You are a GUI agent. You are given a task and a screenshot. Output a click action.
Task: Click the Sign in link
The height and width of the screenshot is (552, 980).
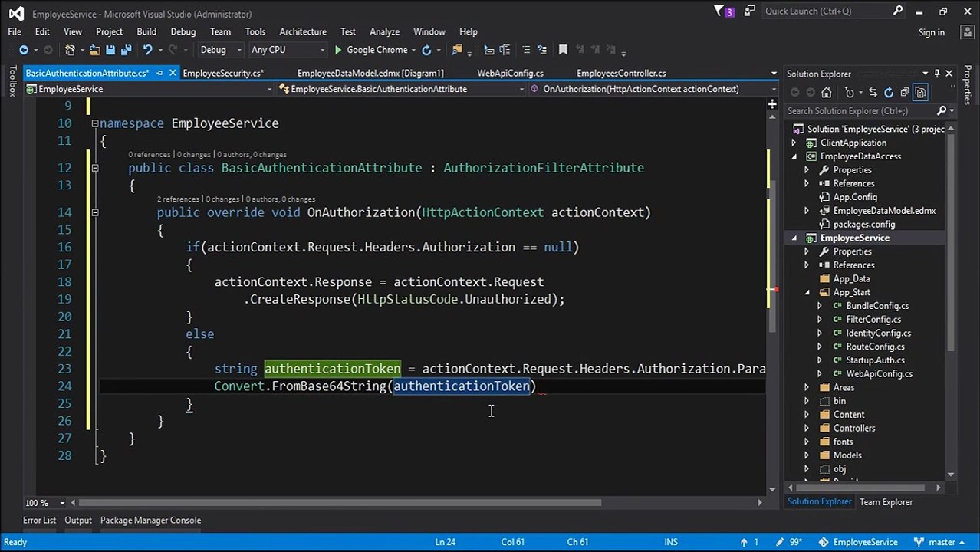(932, 32)
